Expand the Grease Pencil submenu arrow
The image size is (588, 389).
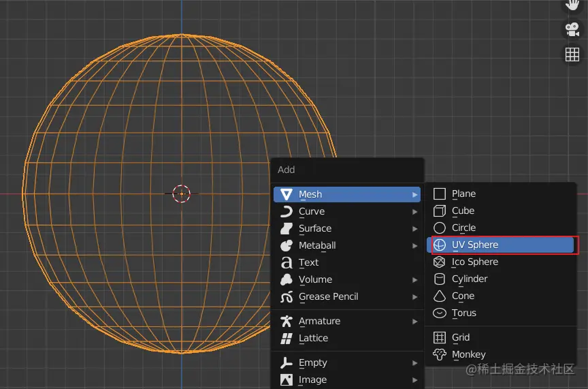[x=414, y=297]
